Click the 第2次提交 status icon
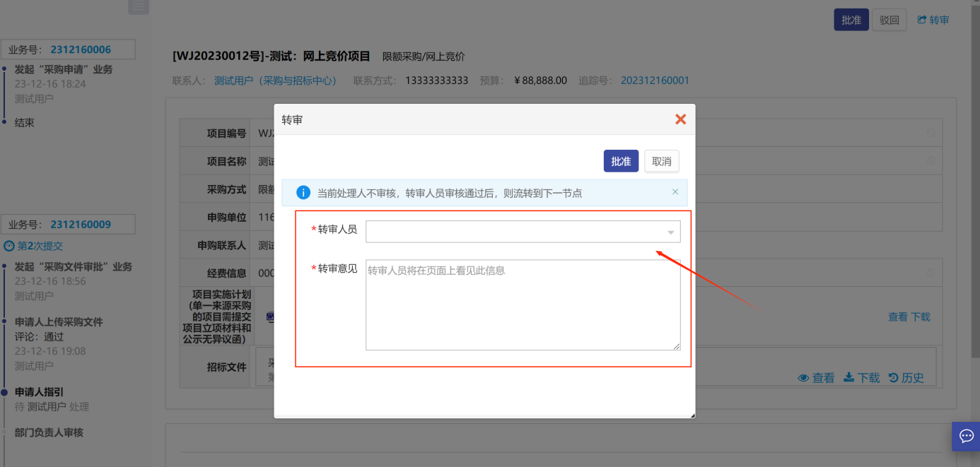This screenshot has height=467, width=980. pyautogui.click(x=9, y=247)
